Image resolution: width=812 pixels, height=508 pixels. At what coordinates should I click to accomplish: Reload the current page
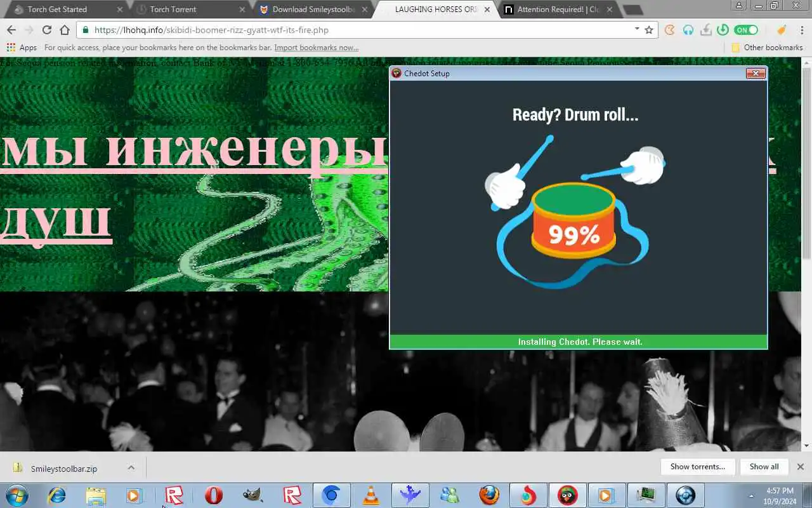pyautogui.click(x=46, y=30)
